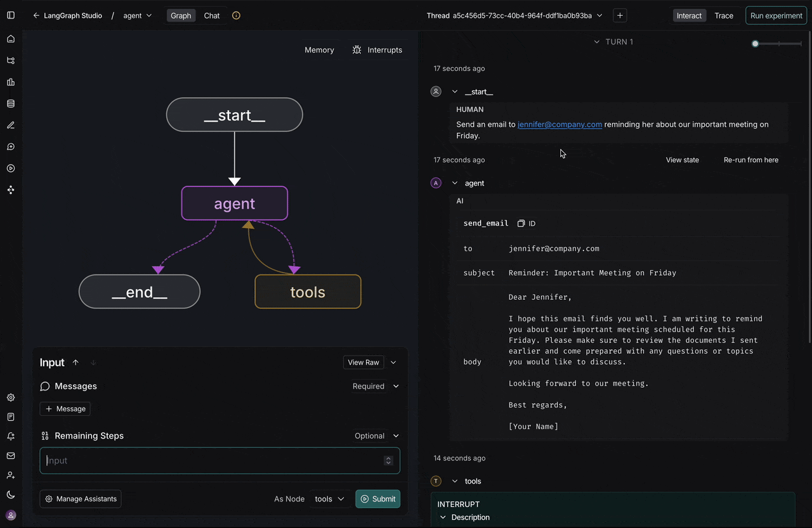This screenshot has width=812, height=528.
Task: Switch to the Chat tab
Action: point(211,15)
